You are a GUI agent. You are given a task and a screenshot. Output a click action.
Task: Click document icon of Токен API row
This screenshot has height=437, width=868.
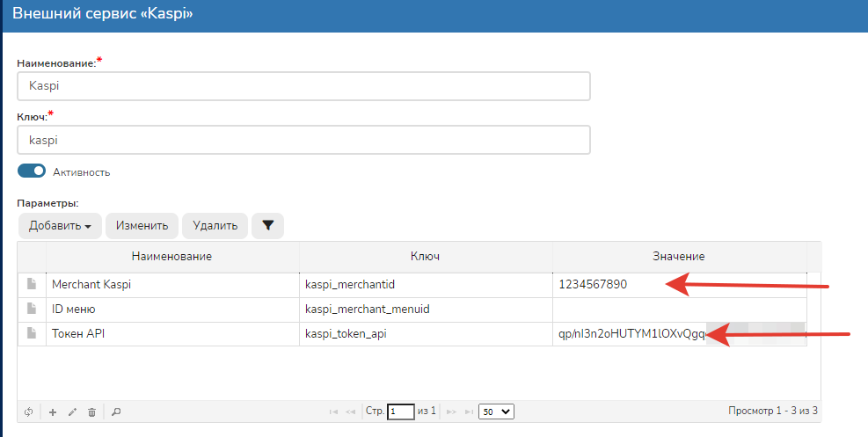pyautogui.click(x=32, y=333)
